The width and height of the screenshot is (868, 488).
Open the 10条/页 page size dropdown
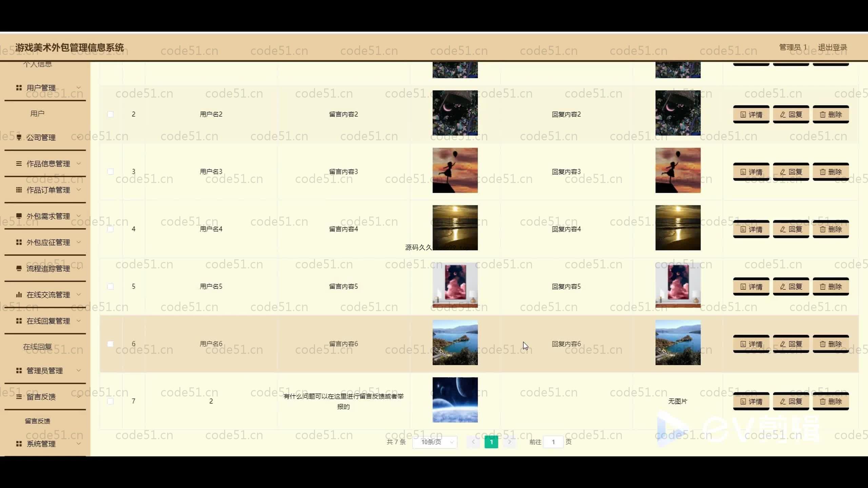tap(435, 442)
